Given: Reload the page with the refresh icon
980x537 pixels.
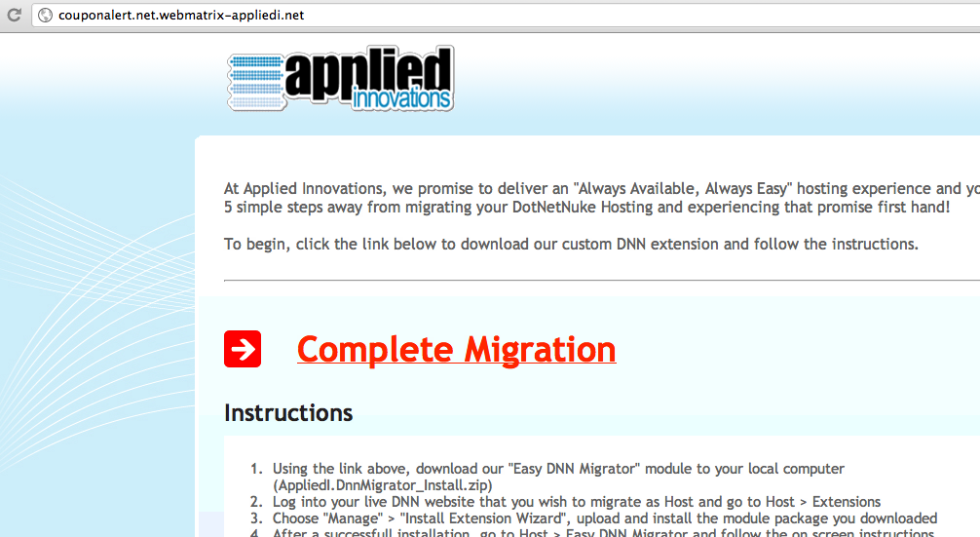Looking at the screenshot, I should point(14,15).
